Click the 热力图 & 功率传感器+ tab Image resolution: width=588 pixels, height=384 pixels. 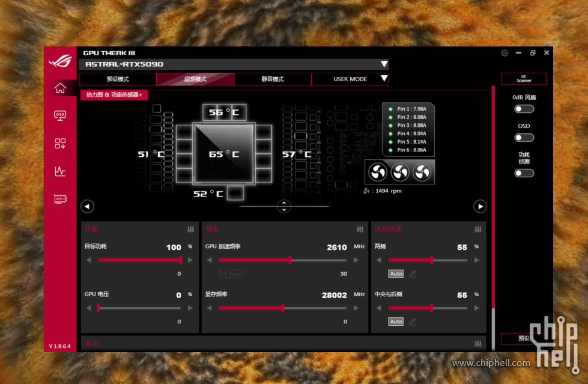pyautogui.click(x=114, y=94)
